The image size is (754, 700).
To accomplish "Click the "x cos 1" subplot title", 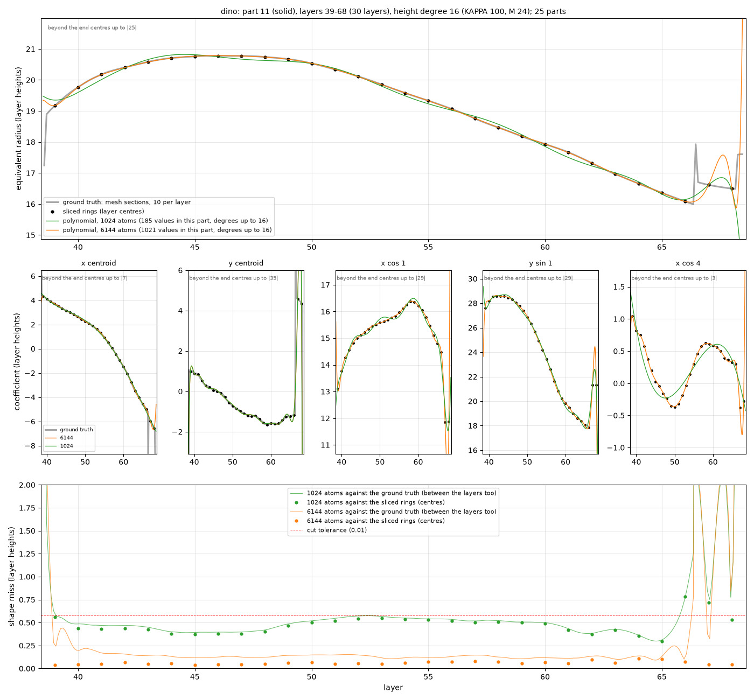I will [393, 263].
